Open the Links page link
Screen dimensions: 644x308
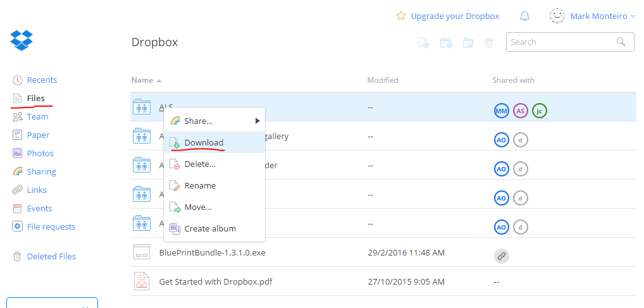37,190
